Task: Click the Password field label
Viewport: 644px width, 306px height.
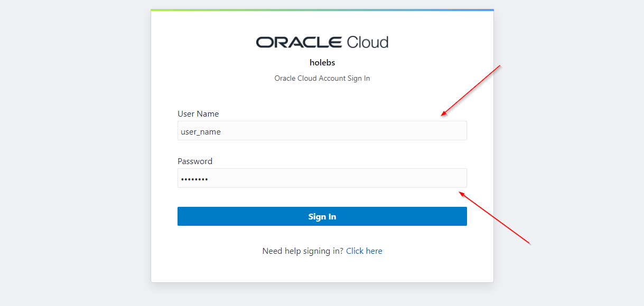Action: pos(194,161)
